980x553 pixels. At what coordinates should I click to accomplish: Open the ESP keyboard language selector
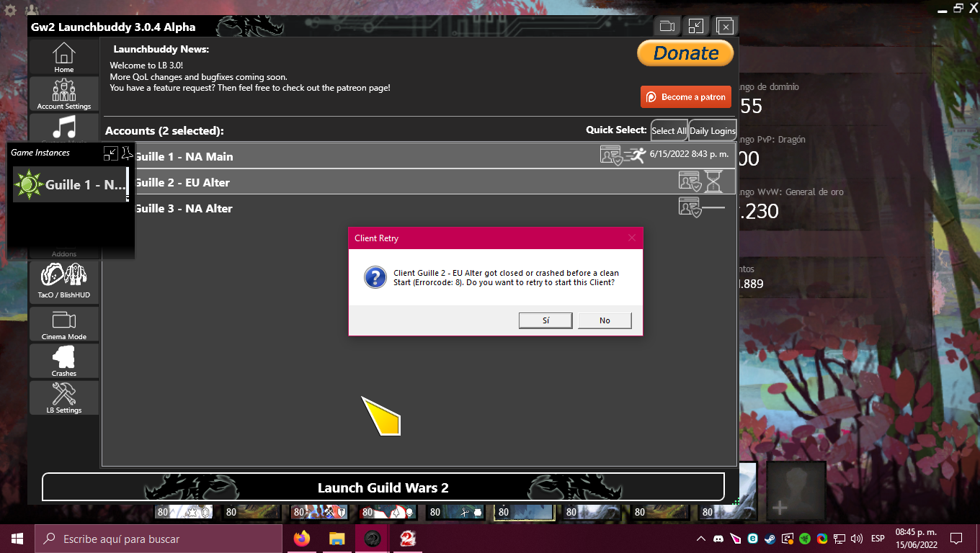click(x=878, y=538)
